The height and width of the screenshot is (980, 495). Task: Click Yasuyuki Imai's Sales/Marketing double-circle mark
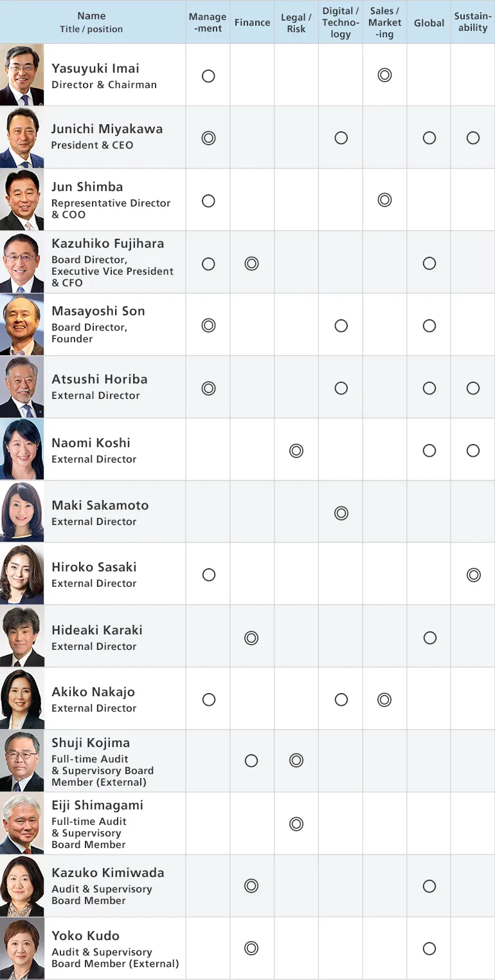pos(384,75)
